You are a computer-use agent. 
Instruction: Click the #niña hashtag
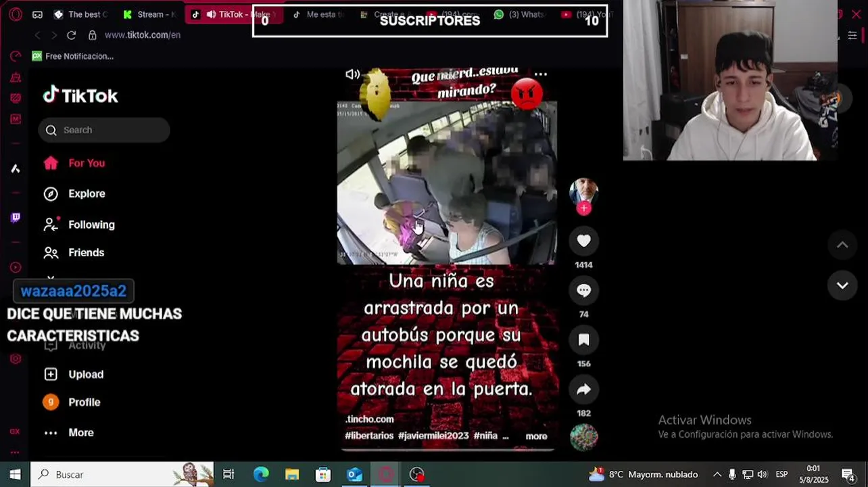point(485,436)
